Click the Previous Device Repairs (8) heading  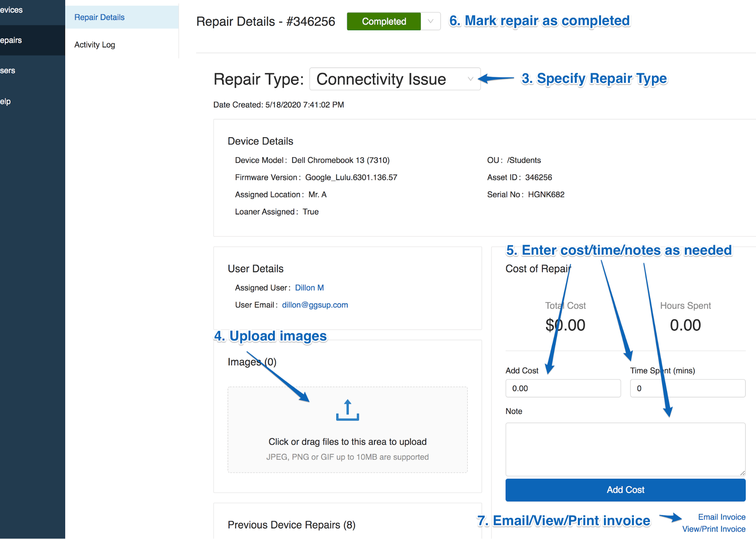point(291,525)
